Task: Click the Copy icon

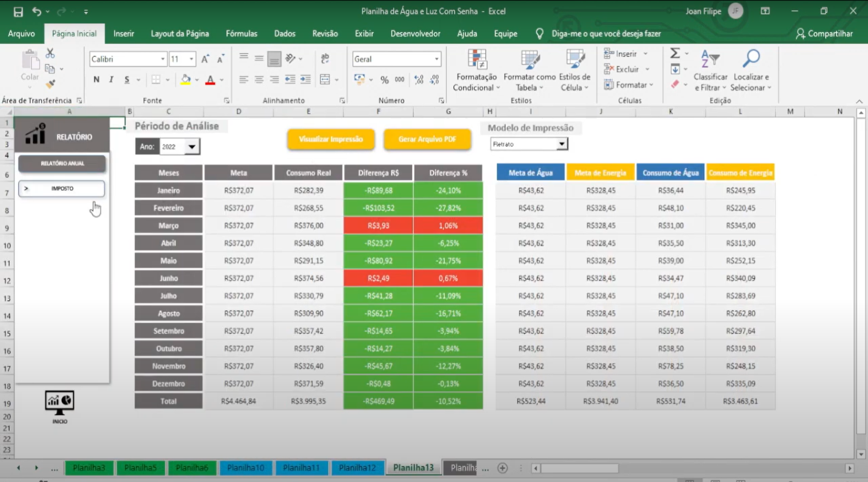Action: click(50, 69)
